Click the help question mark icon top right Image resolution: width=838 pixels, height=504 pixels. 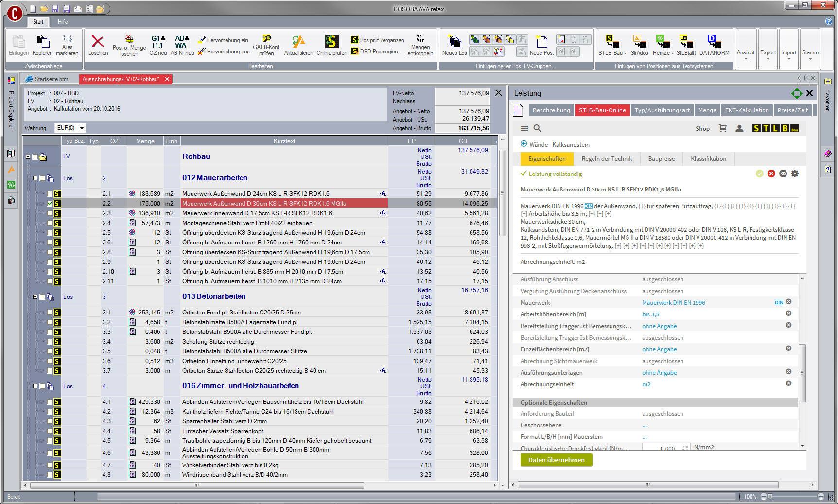click(x=828, y=21)
